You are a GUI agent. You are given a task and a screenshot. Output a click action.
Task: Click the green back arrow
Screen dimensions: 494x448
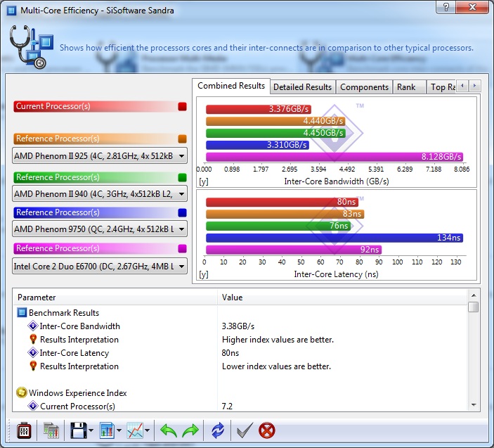[x=169, y=430]
